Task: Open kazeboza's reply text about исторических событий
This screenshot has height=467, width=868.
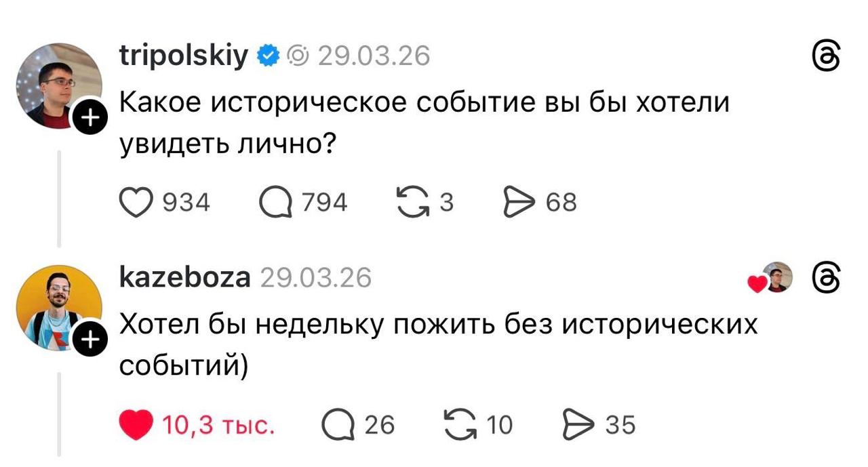Action: pyautogui.click(x=437, y=345)
